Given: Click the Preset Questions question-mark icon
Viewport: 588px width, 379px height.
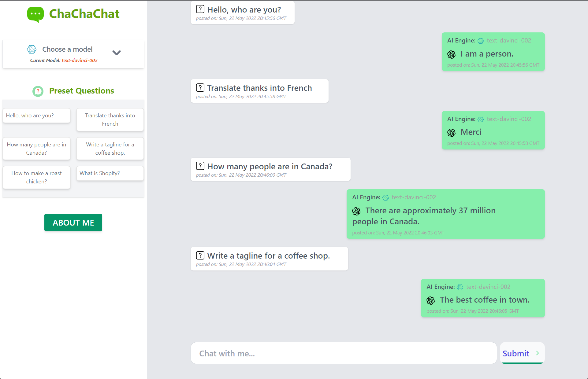Looking at the screenshot, I should [38, 91].
